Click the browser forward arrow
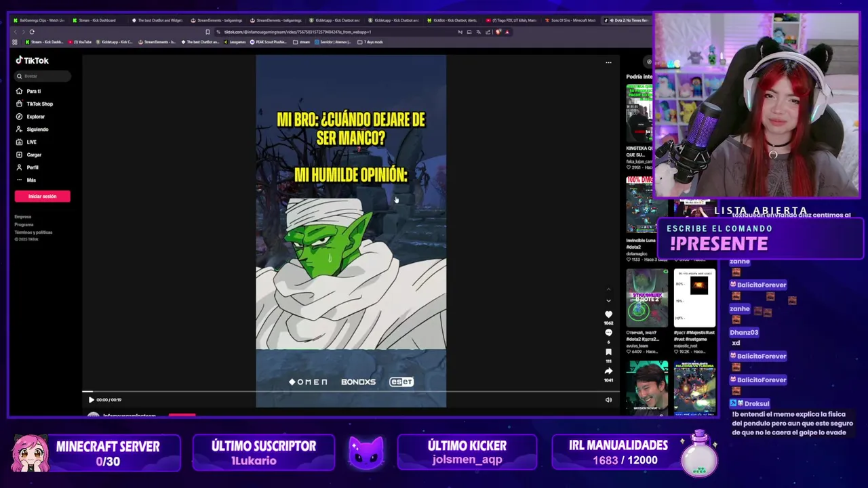Screen dimensions: 868x488 pyautogui.click(x=23, y=32)
